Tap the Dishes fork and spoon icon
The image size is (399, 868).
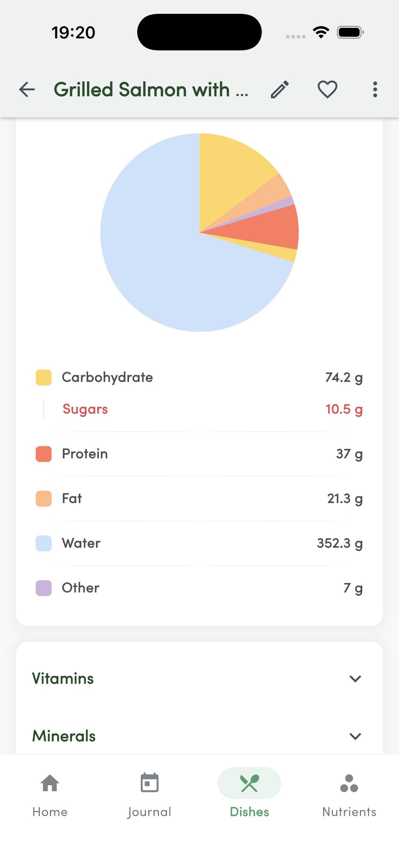[249, 783]
